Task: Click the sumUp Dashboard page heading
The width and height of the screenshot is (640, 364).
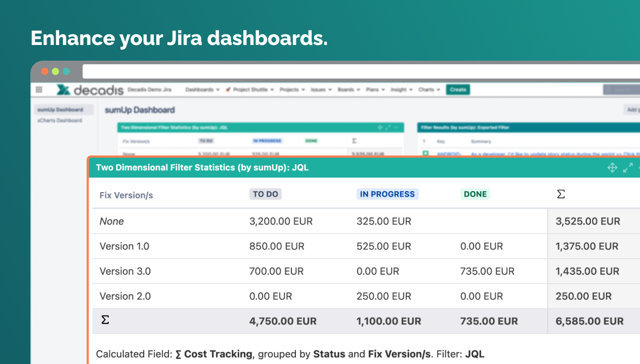Action: (140, 110)
